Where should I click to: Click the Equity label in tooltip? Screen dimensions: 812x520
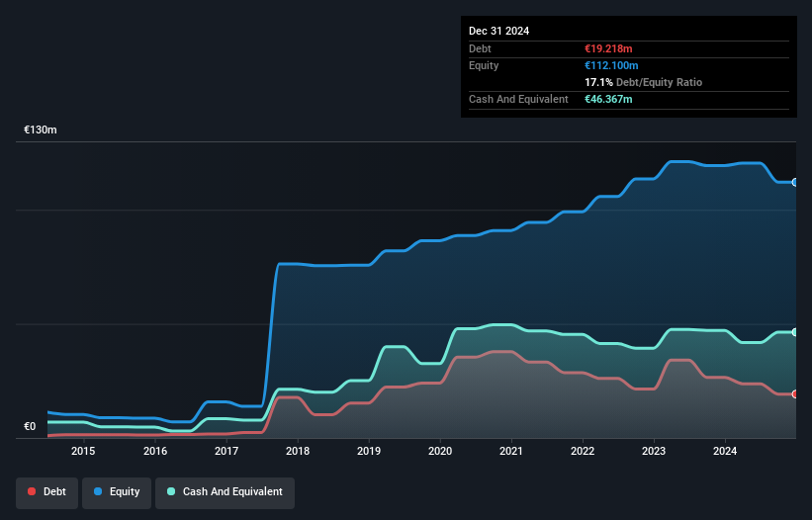click(484, 65)
